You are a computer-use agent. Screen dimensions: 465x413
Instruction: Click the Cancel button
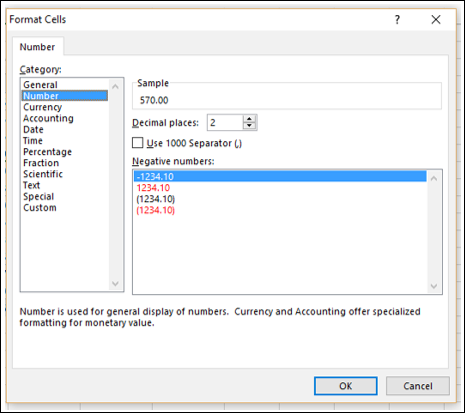tap(418, 386)
